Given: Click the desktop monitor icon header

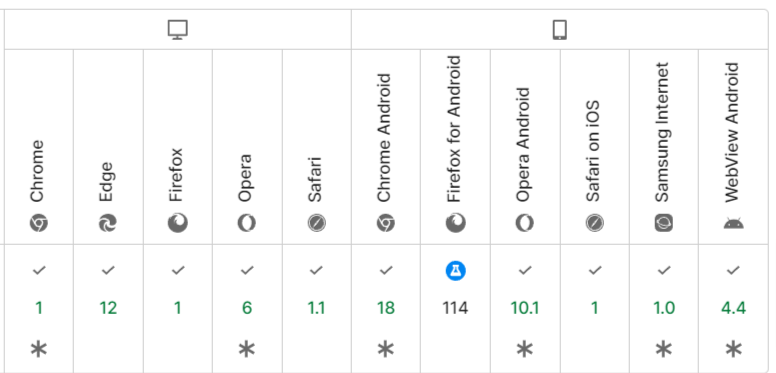Looking at the screenshot, I should (178, 30).
